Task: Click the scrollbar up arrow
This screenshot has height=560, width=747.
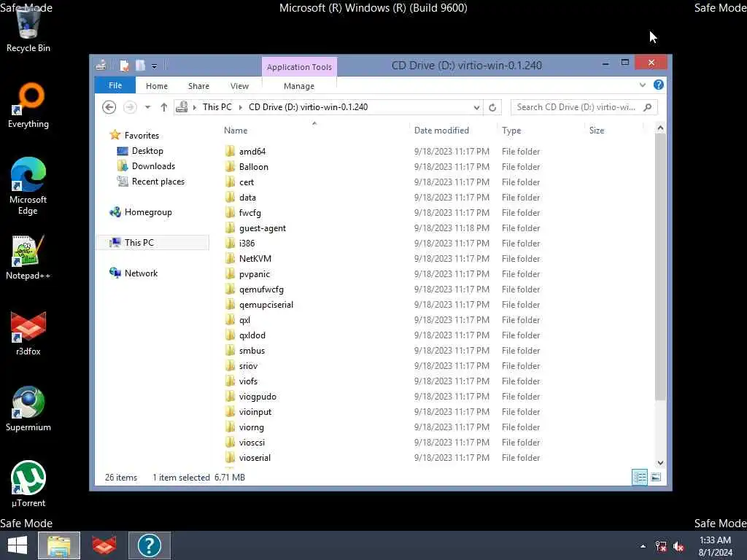Action: click(x=660, y=128)
